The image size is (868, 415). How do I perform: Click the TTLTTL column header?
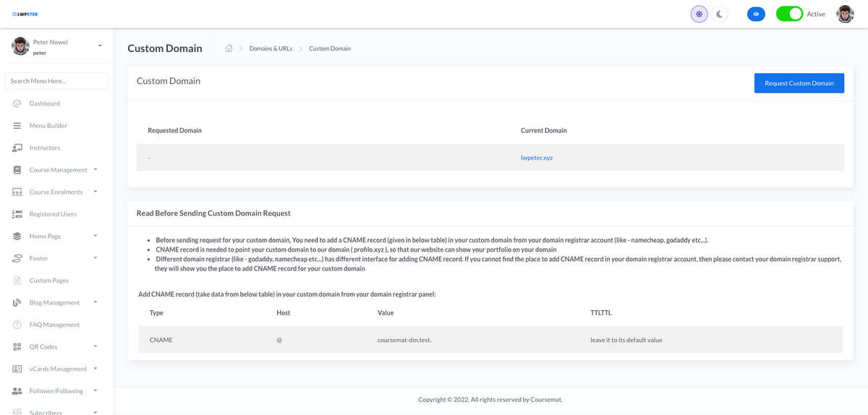pyautogui.click(x=601, y=313)
